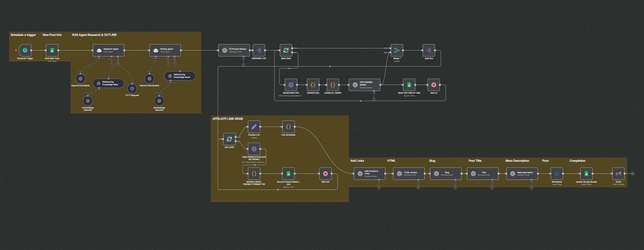Add tool under Slug node
The width and height of the screenshot is (644, 250).
[455, 188]
